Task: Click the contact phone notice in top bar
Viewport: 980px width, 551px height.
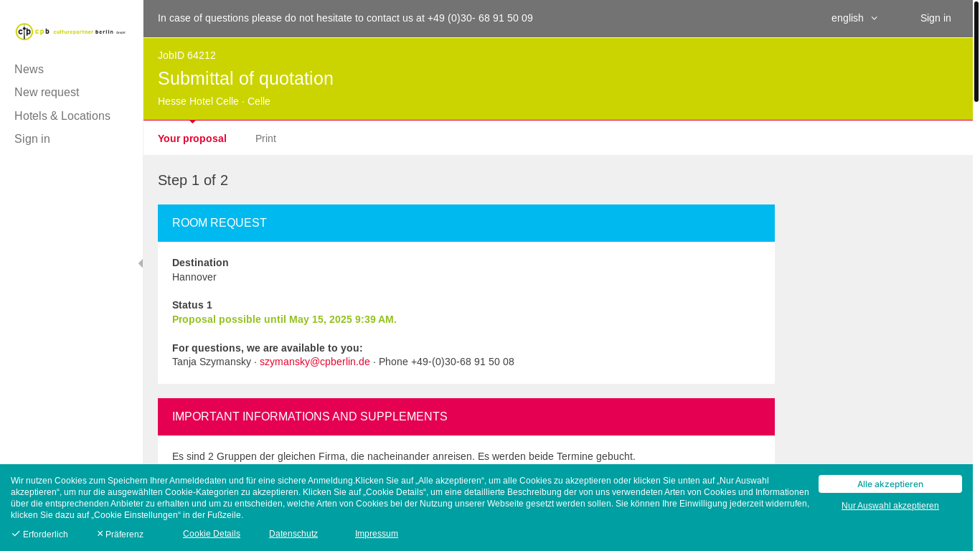Action: click(x=345, y=18)
